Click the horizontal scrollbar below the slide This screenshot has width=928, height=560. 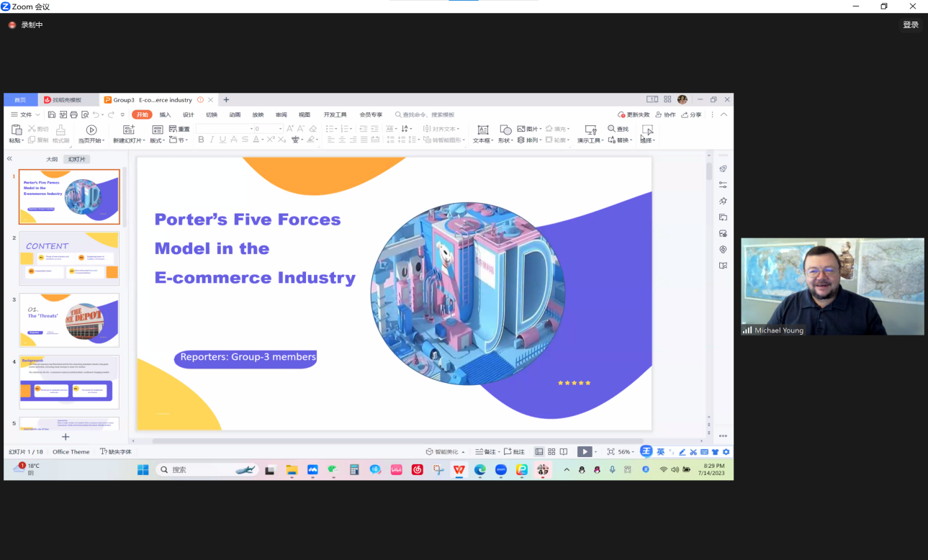[x=397, y=441]
